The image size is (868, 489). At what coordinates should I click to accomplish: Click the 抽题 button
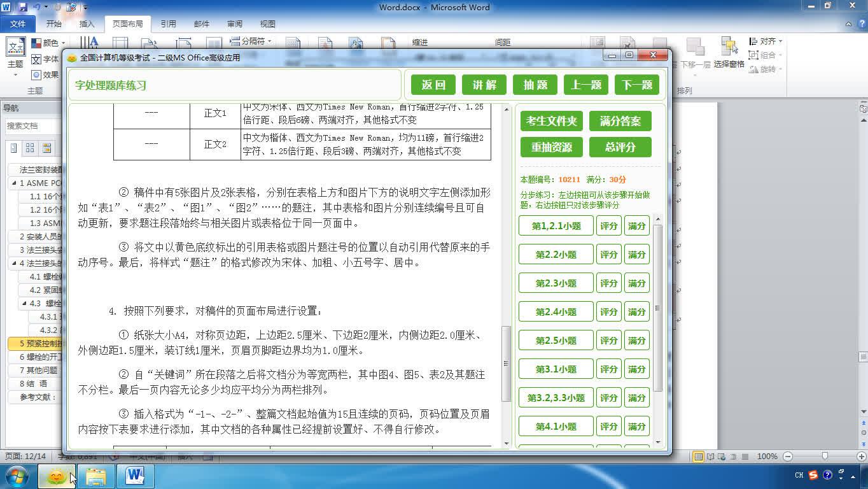click(535, 85)
